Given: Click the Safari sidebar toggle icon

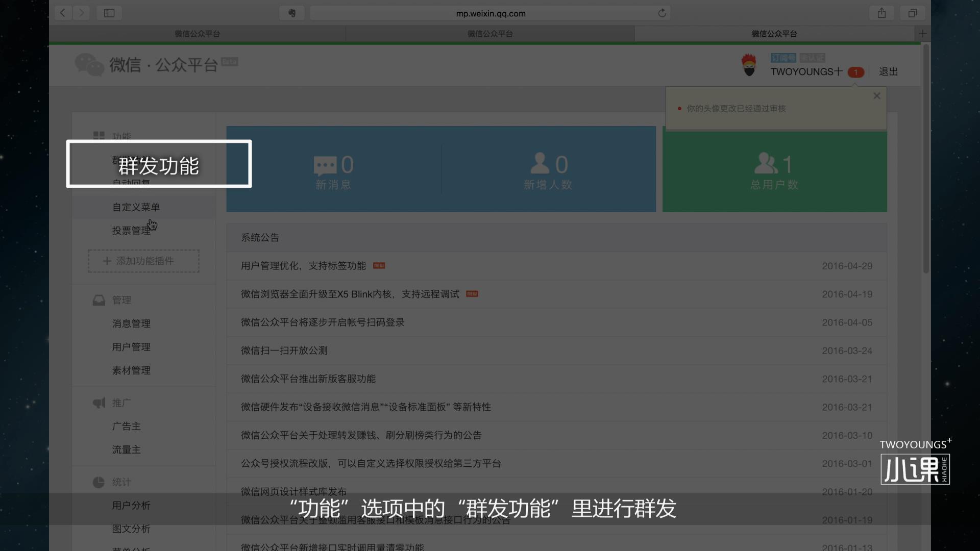Looking at the screenshot, I should [x=109, y=13].
